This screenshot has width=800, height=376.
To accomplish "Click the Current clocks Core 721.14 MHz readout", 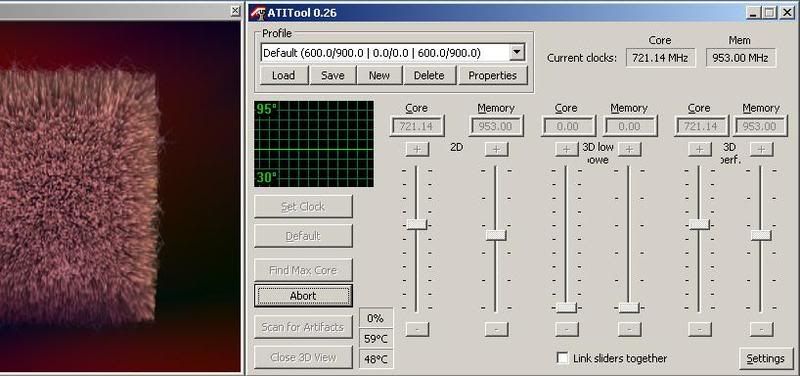I will pos(661,58).
